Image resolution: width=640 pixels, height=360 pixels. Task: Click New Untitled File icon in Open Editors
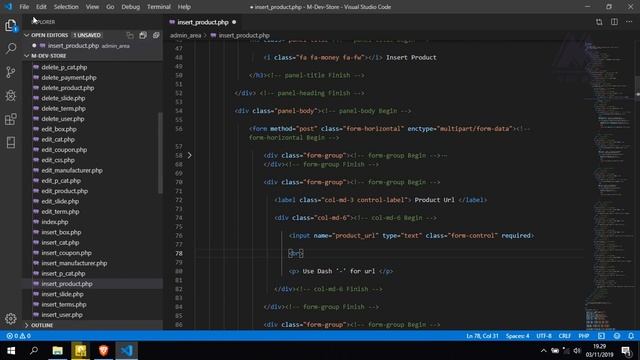point(130,36)
